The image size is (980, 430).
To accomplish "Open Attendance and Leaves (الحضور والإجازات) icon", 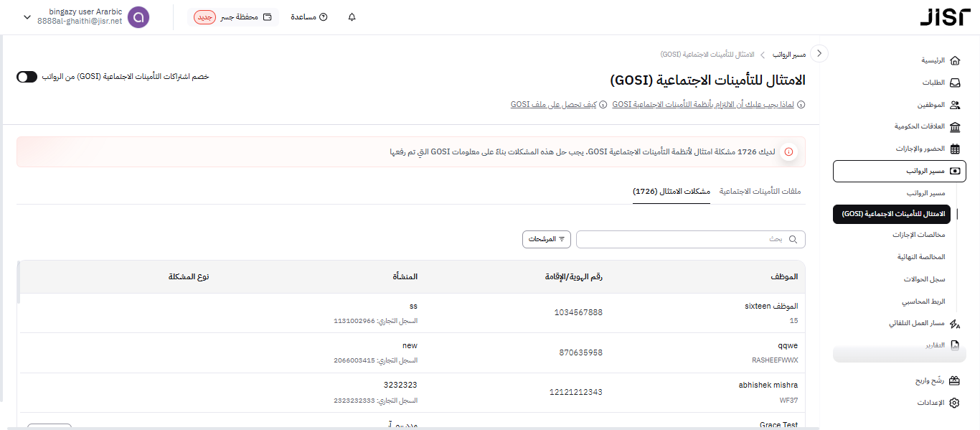I will [x=954, y=149].
